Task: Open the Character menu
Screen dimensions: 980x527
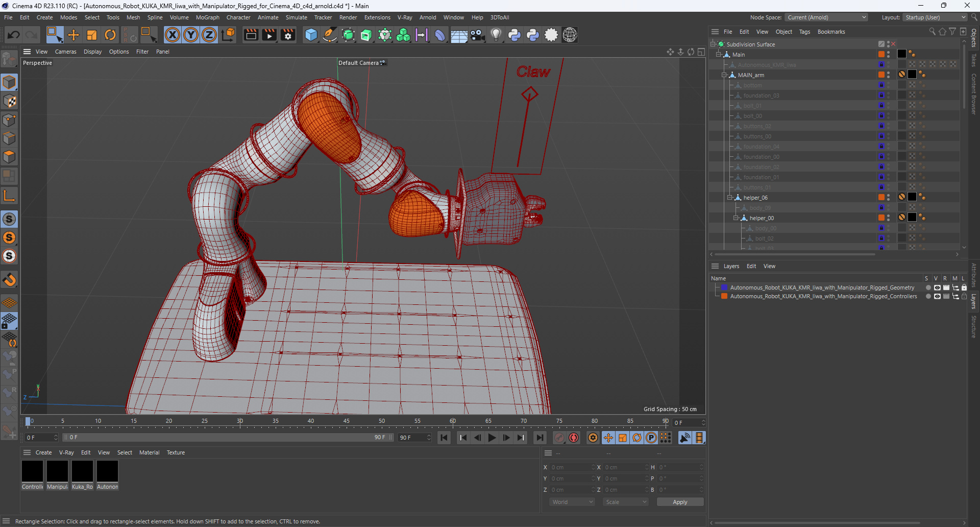Action: pyautogui.click(x=238, y=17)
